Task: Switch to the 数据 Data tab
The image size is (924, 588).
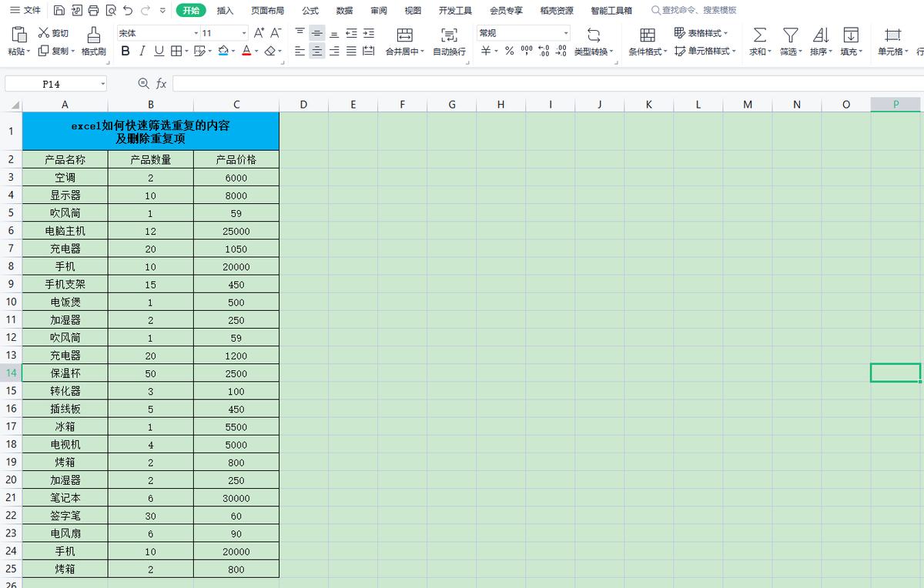Action: click(344, 11)
